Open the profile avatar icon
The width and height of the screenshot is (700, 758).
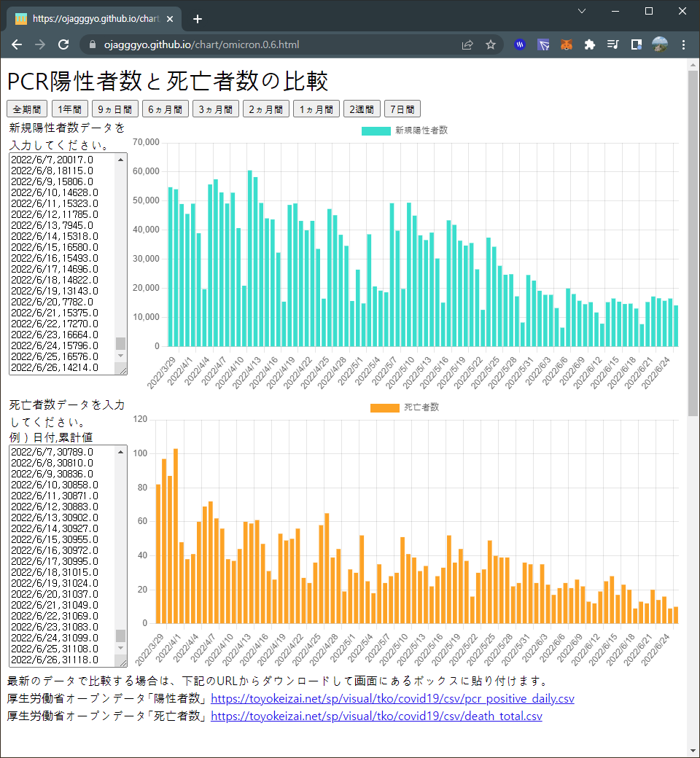click(660, 44)
